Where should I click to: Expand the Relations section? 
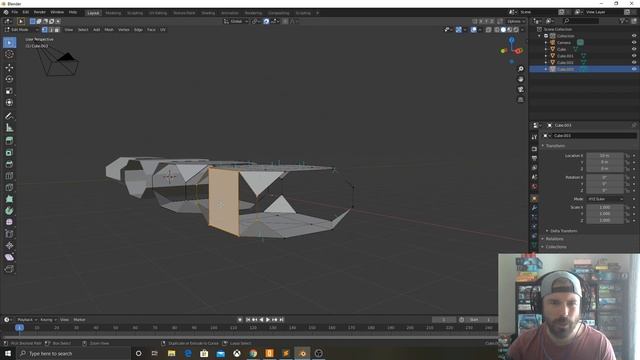pyautogui.click(x=554, y=239)
